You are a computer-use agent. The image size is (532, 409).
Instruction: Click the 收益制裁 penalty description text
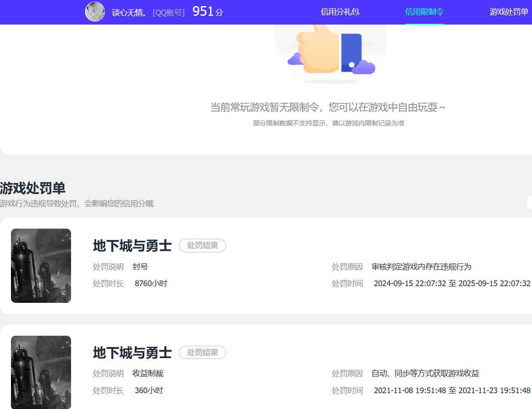tap(149, 373)
